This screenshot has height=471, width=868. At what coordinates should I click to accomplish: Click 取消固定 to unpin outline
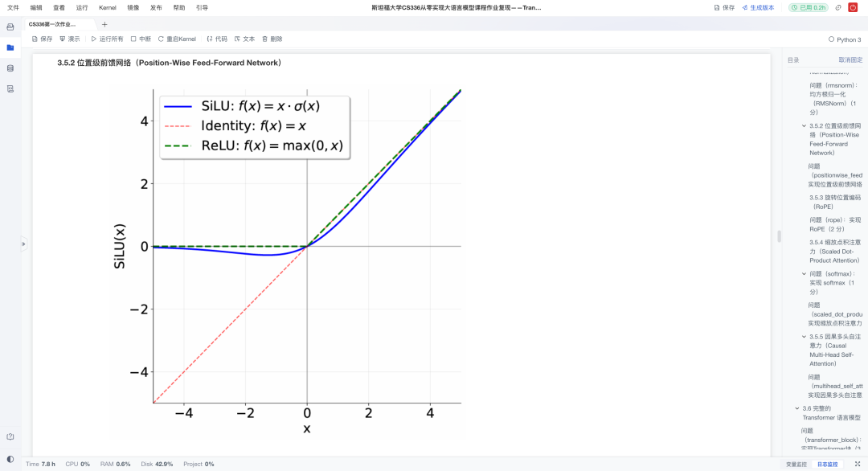(x=850, y=59)
